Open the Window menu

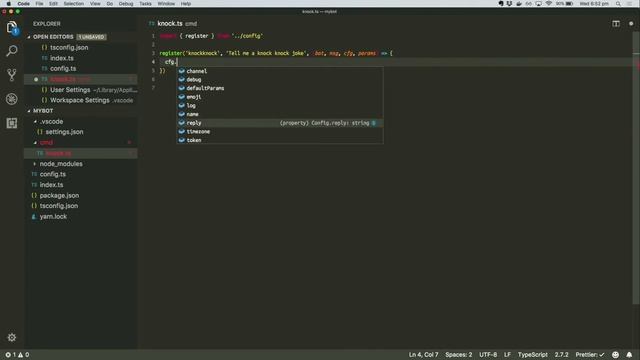coord(166,4)
